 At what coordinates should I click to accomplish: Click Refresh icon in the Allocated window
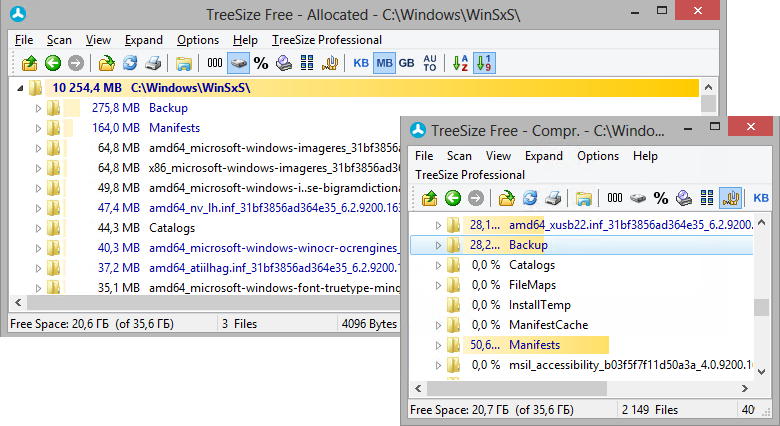coord(130,63)
